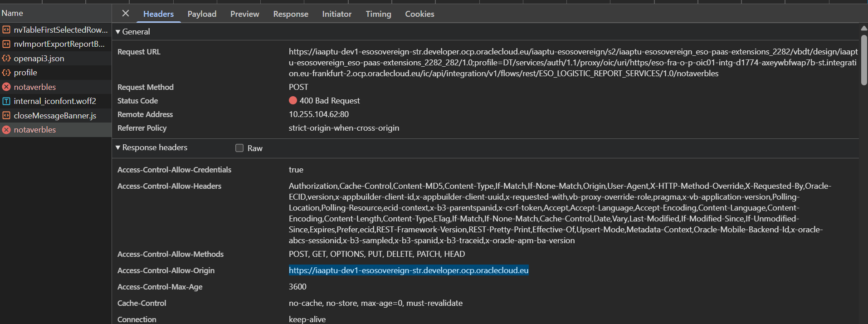Click the Status Code label
868x324 pixels.
137,101
